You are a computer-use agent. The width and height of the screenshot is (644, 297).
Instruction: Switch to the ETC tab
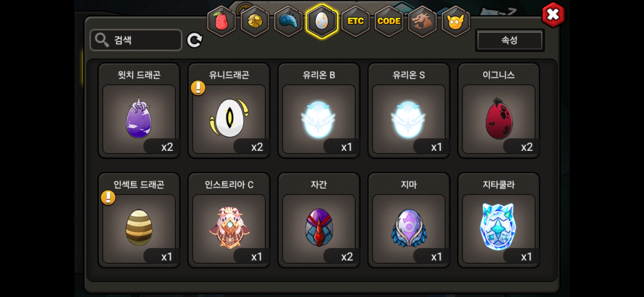[x=355, y=21]
